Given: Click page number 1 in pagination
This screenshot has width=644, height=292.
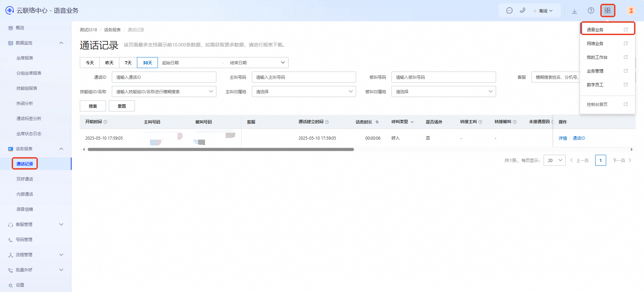Looking at the screenshot, I should [x=601, y=160].
